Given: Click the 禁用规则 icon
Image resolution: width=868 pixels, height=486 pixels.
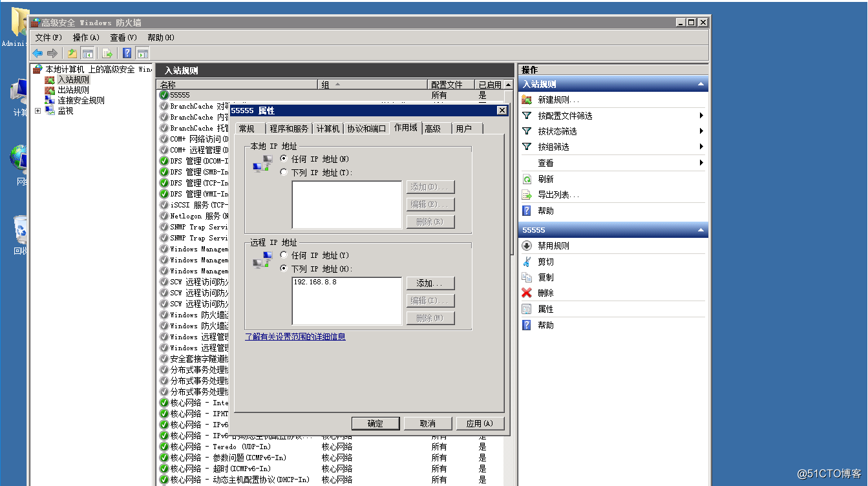Looking at the screenshot, I should click(x=527, y=246).
